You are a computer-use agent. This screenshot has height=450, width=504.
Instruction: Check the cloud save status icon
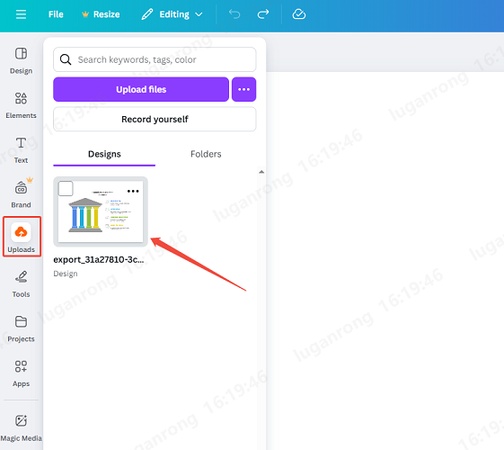(x=299, y=14)
